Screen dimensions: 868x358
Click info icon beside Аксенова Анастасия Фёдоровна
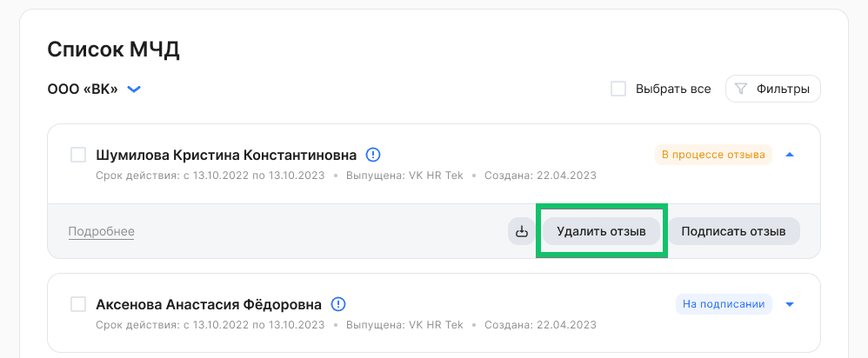[338, 304]
